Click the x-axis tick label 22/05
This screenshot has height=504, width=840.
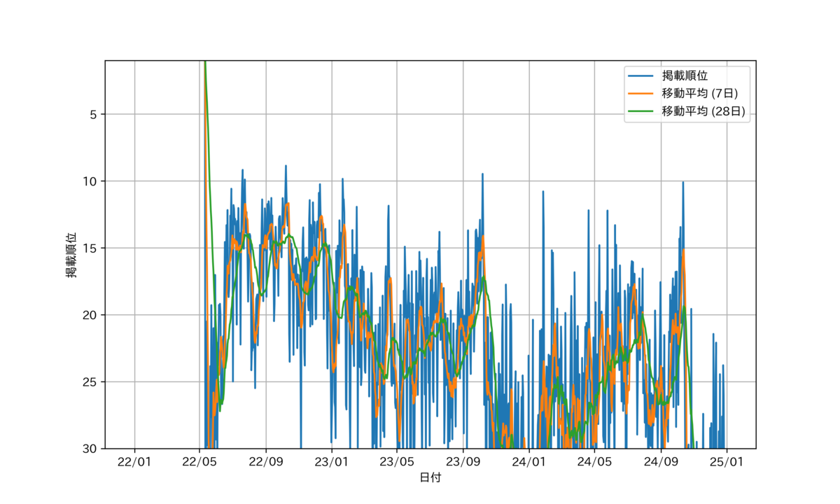click(x=200, y=462)
